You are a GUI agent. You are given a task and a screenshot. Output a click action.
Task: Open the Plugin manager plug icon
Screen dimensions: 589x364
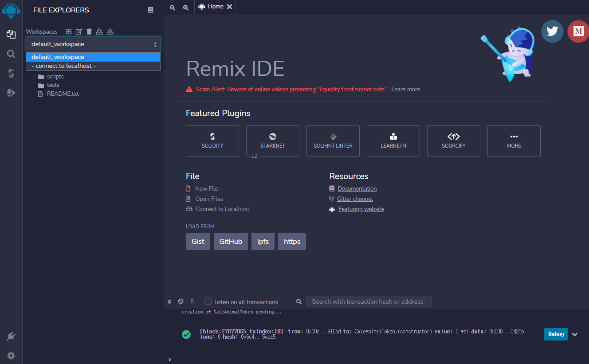[x=11, y=336]
